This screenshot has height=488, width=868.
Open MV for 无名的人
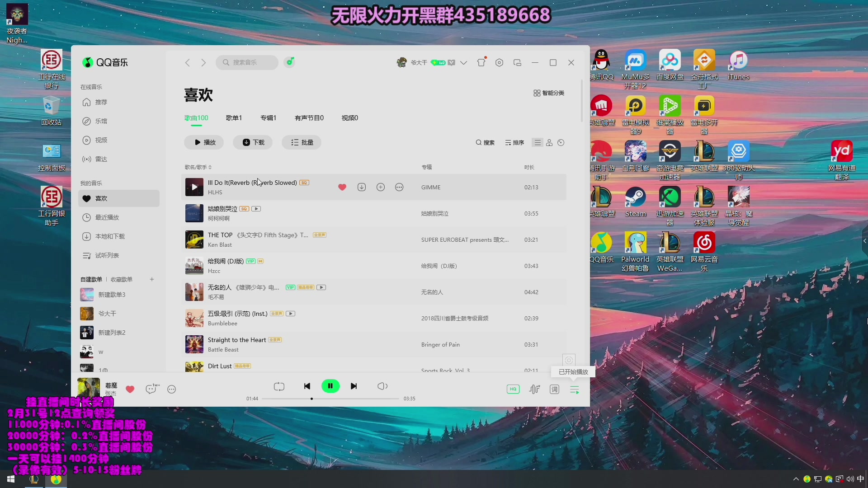click(321, 287)
